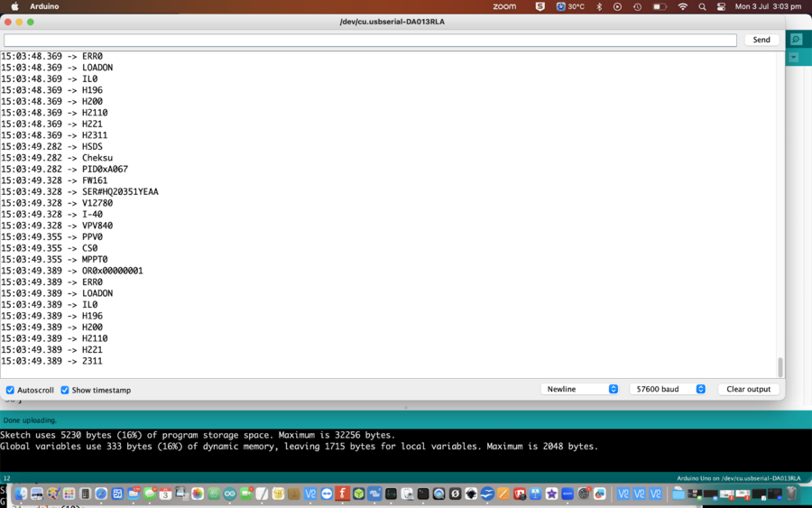Open Control Center in menu bar
The height and width of the screenshot is (508, 812).
(x=721, y=6)
